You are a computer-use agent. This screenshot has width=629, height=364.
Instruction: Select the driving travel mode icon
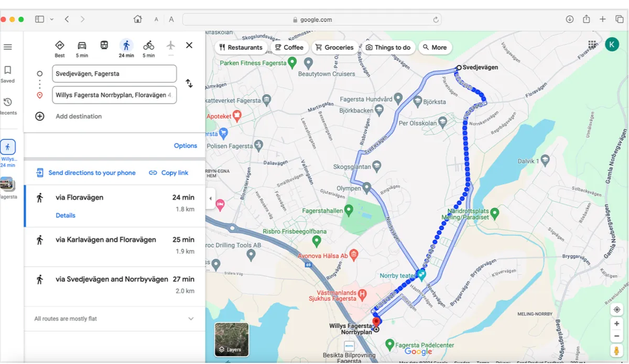[82, 46]
